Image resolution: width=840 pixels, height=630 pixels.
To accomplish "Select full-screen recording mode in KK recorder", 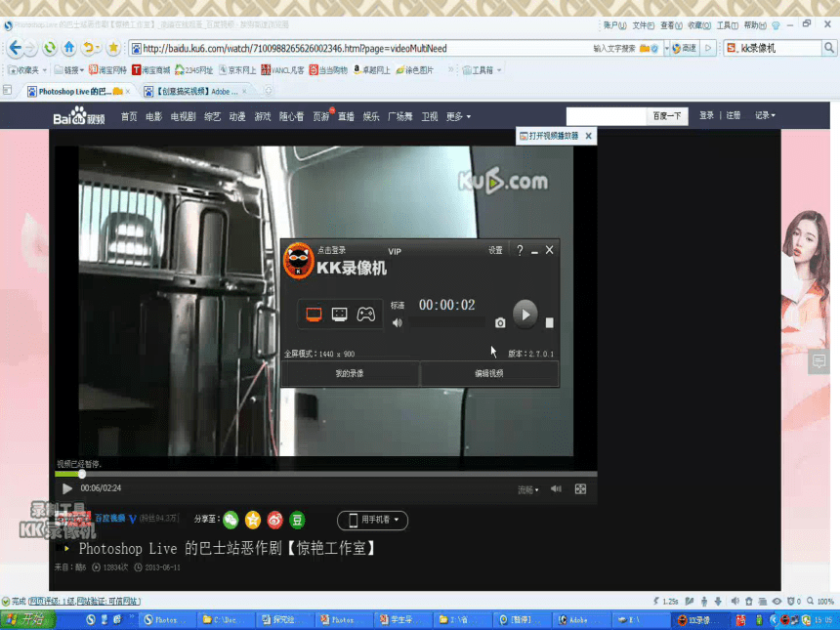I will 314,314.
